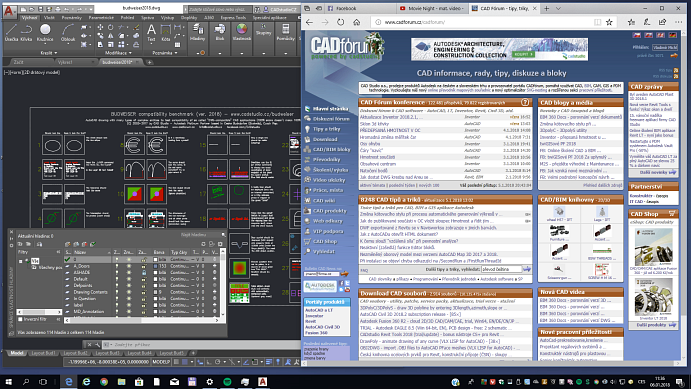Unlock the ASHADE layer padlock
The width and height of the screenshot is (691, 389).
tap(144, 272)
